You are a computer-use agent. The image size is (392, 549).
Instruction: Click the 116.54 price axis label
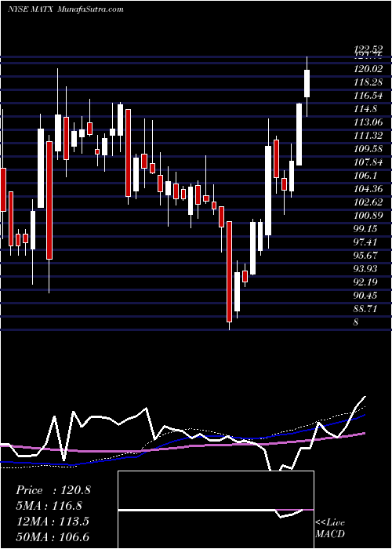coord(368,96)
